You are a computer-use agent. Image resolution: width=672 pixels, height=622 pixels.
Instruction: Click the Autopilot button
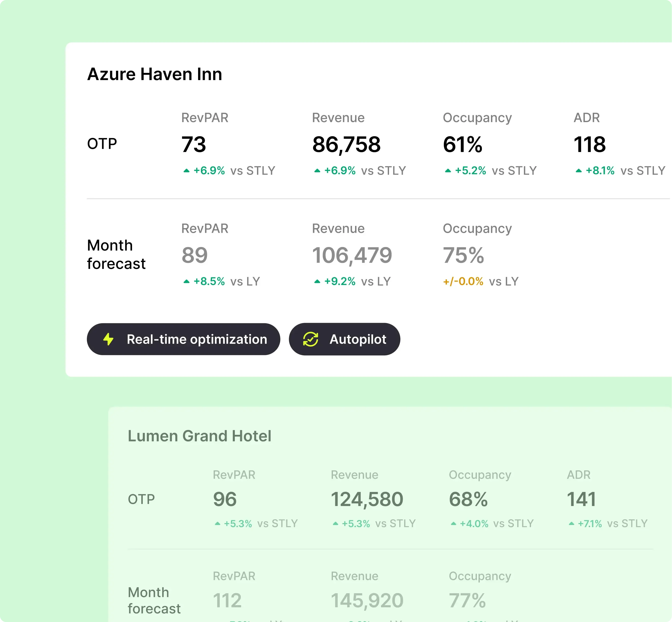coord(344,339)
